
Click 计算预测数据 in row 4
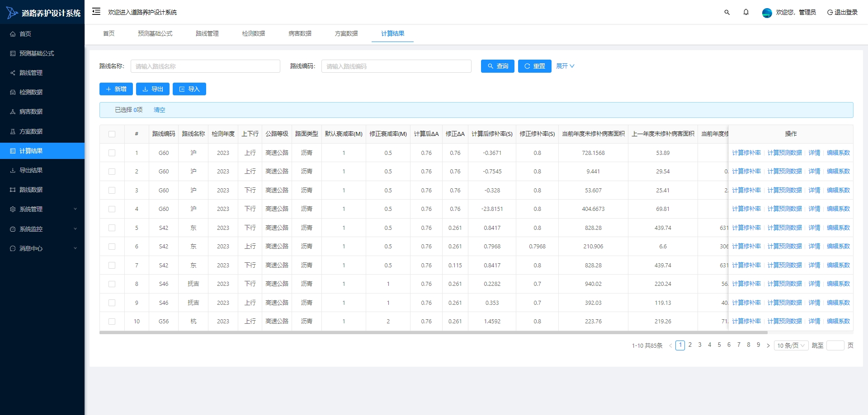[x=785, y=209]
